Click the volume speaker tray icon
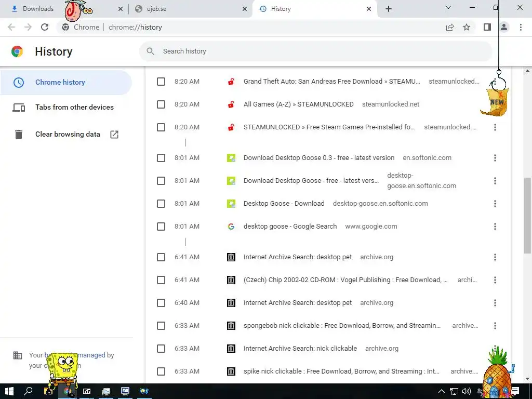The image size is (532, 399). point(467,391)
